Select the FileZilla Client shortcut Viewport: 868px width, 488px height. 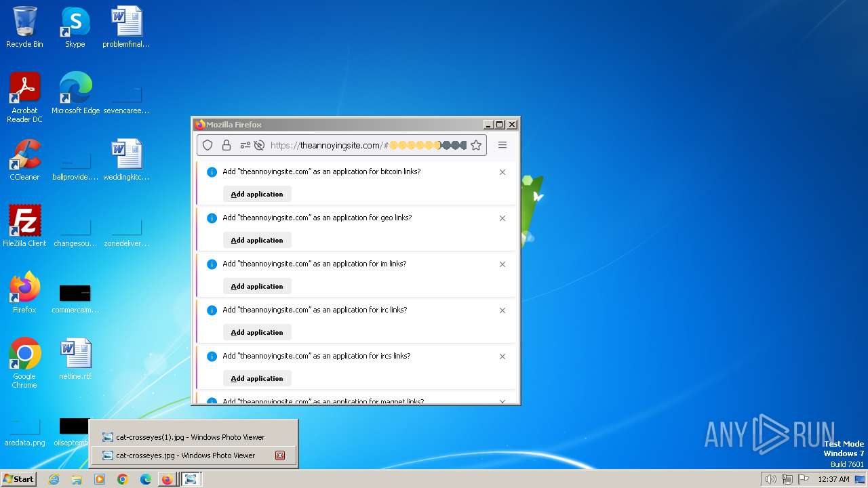(24, 226)
